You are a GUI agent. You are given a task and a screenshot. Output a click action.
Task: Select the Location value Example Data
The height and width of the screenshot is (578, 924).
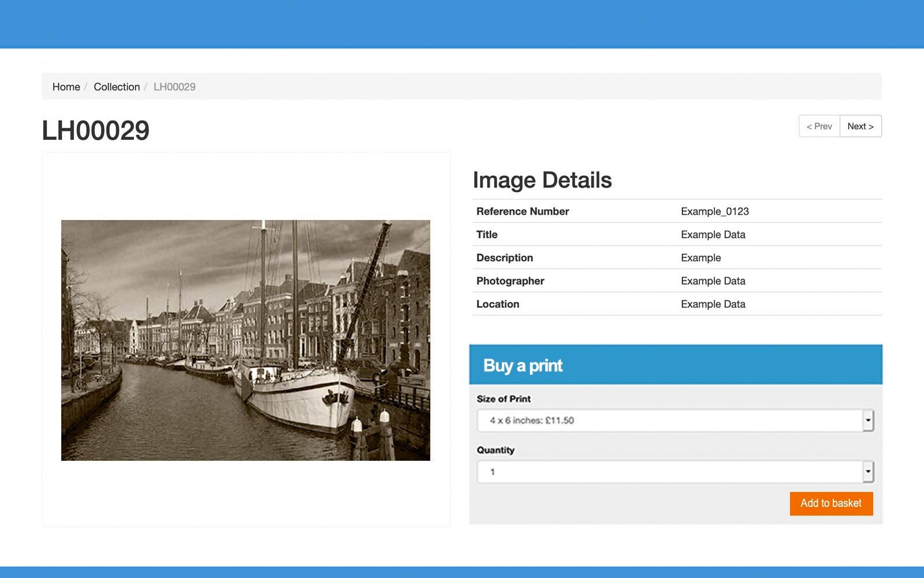(713, 304)
